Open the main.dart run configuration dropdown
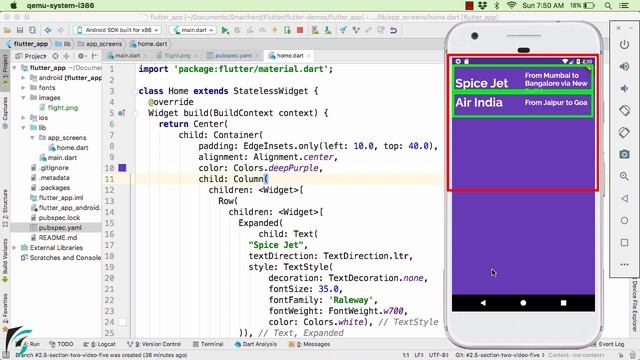This screenshot has width=640, height=360. 193,30
